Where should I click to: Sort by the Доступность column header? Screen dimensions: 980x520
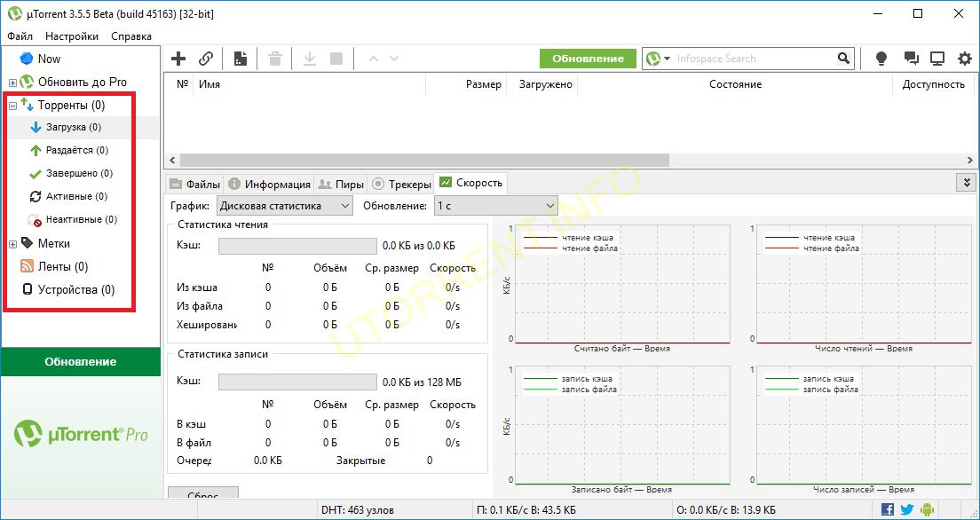tap(934, 84)
